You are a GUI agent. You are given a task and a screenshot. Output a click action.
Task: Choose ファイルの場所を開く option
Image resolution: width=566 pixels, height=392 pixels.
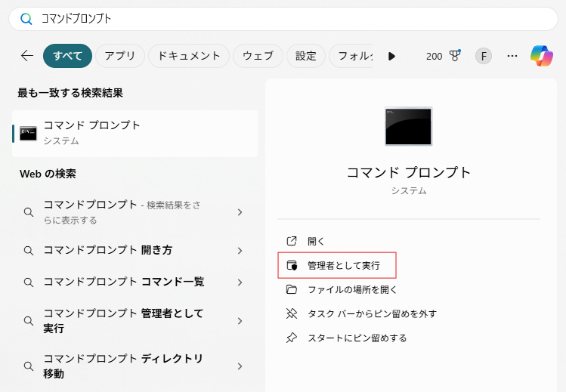352,290
